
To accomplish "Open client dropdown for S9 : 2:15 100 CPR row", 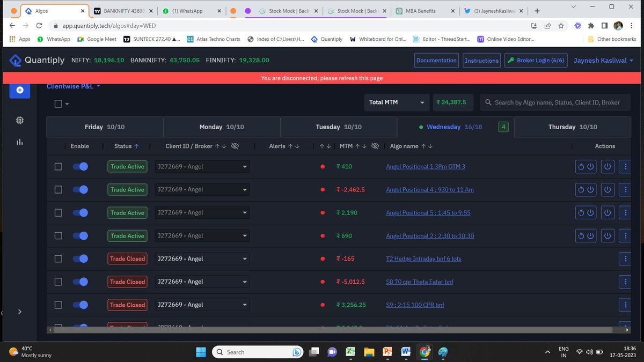I will pyautogui.click(x=202, y=305).
